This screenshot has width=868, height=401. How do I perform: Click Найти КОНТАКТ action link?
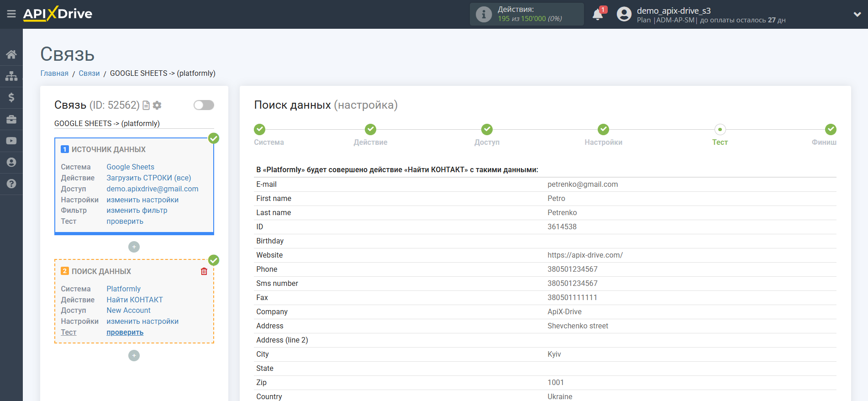coord(135,300)
